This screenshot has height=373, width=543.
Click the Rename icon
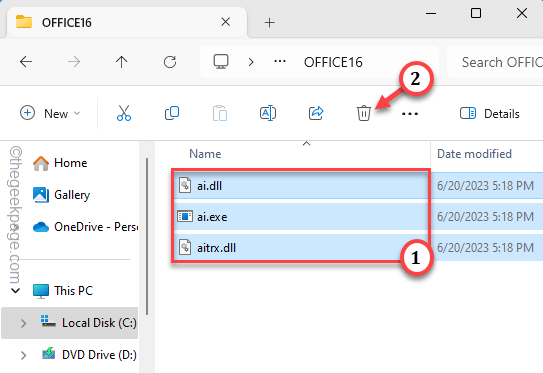click(x=268, y=113)
